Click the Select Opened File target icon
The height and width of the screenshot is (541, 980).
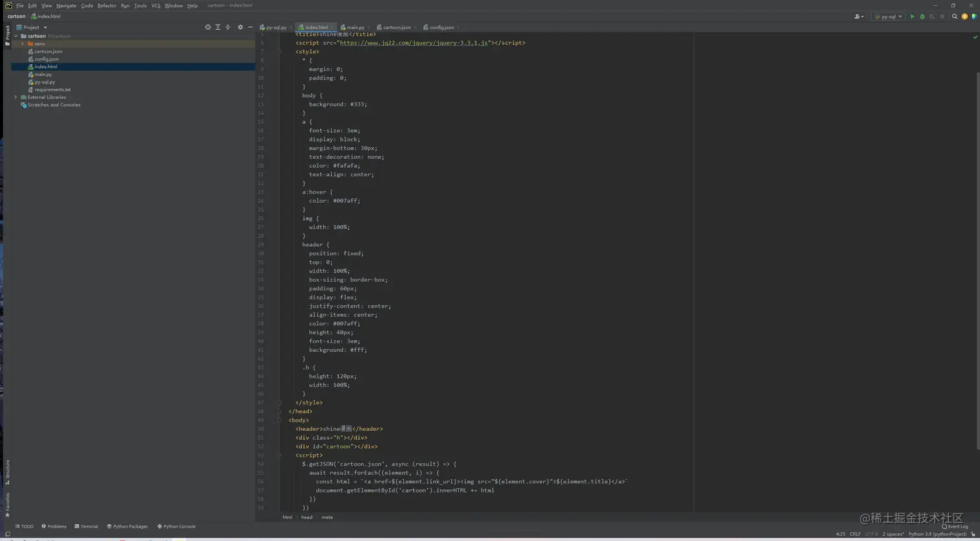(x=207, y=27)
